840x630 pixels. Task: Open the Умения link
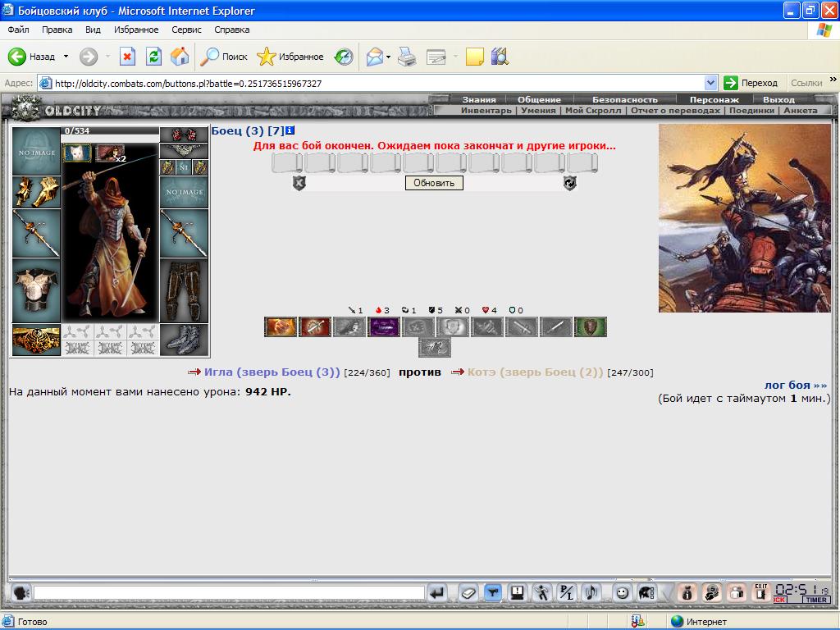[x=538, y=111]
